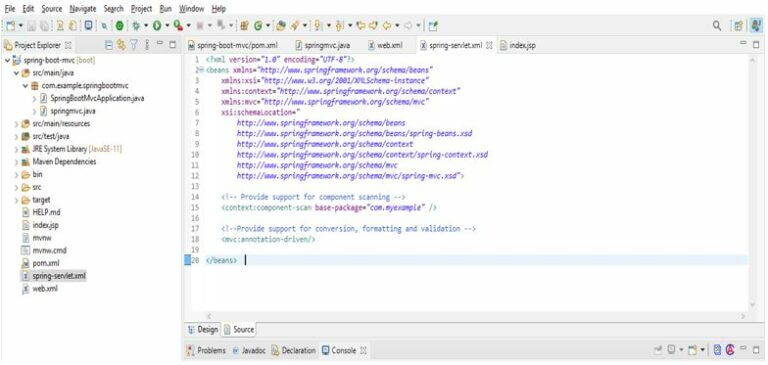Click the Collapse All icon in Project Explorer

[110, 45]
